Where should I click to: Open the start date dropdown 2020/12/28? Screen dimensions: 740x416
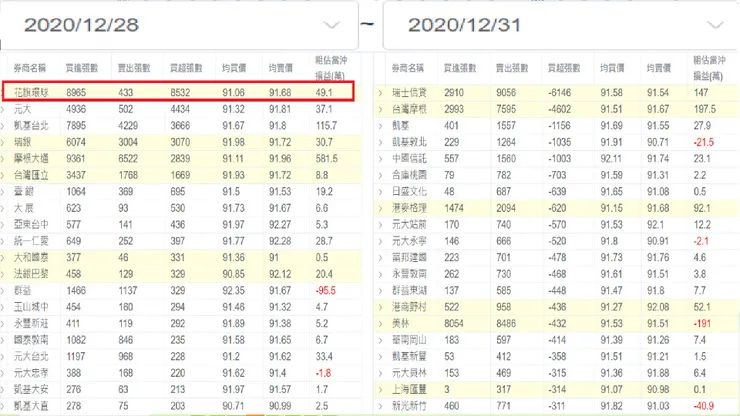coord(178,25)
